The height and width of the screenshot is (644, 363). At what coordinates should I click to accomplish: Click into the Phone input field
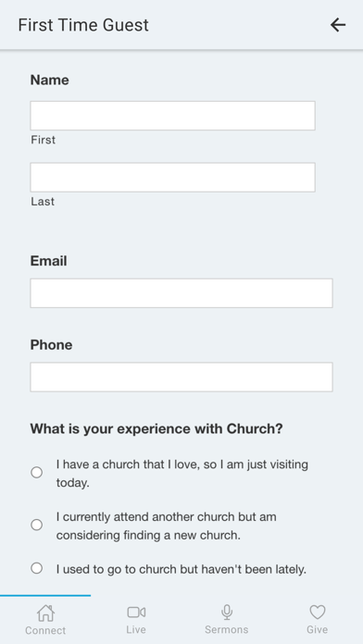pos(181,377)
